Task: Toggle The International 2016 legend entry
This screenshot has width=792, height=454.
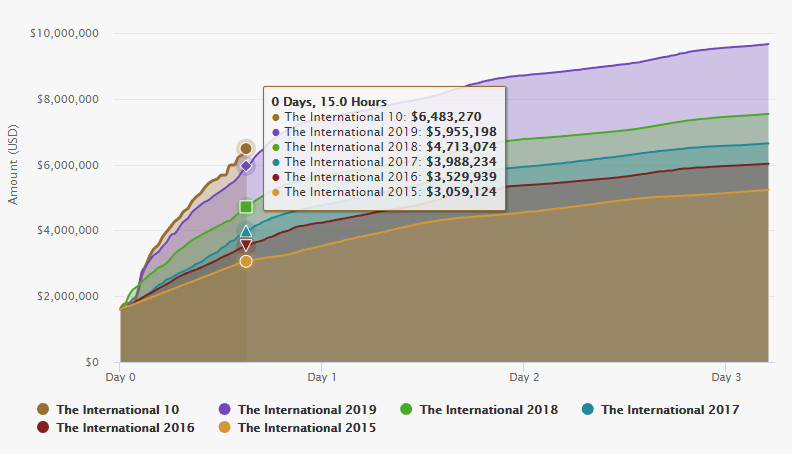Action: click(116, 428)
